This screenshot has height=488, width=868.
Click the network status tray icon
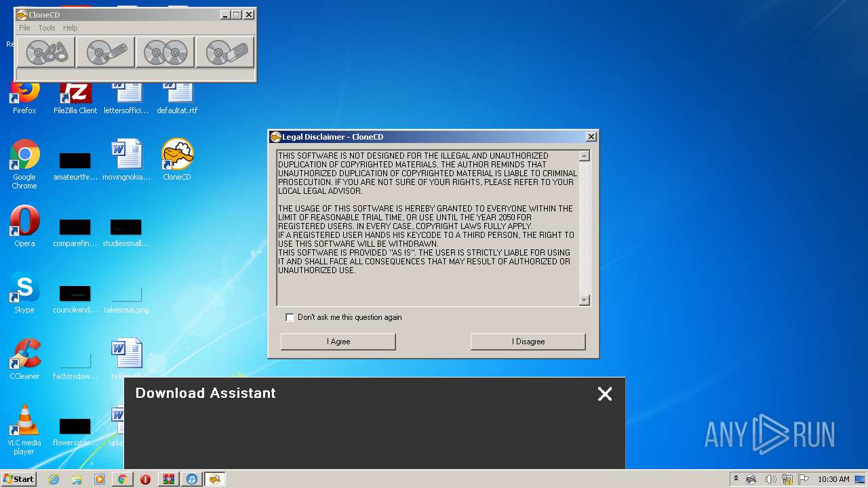(787, 479)
